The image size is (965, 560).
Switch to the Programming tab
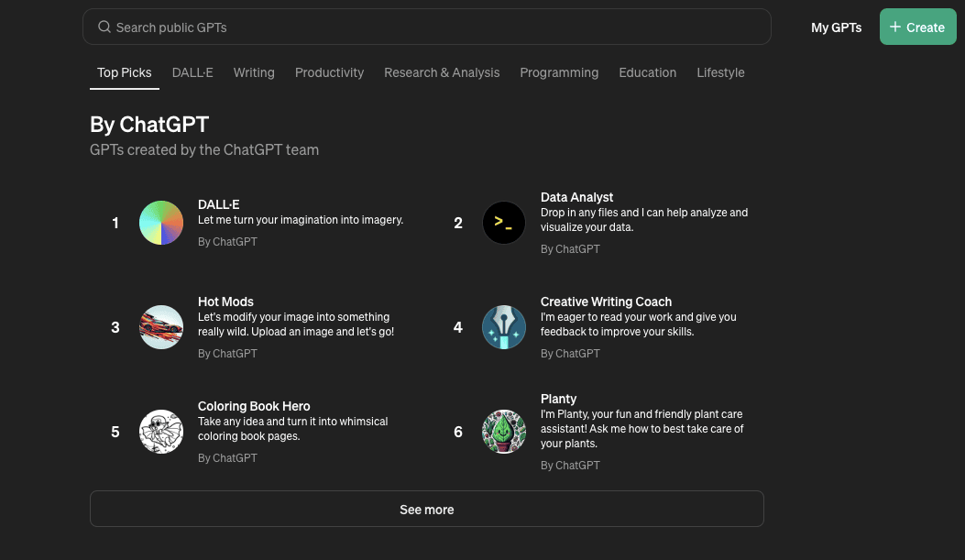pos(559,72)
